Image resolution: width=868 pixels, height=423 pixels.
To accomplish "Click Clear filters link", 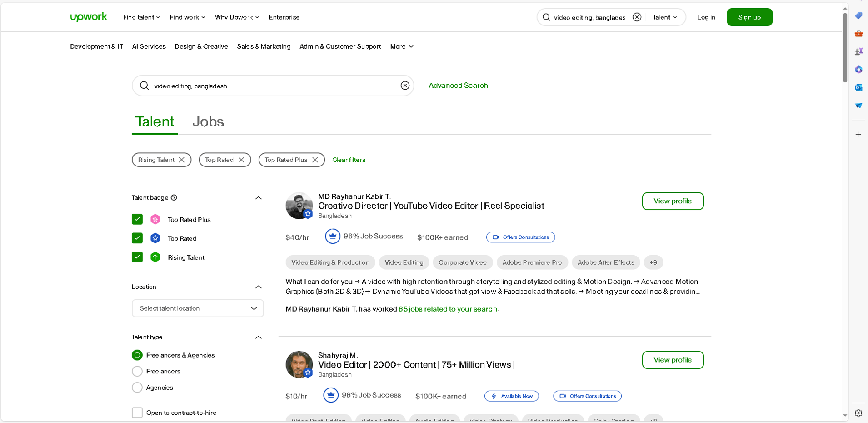I will pos(349,160).
